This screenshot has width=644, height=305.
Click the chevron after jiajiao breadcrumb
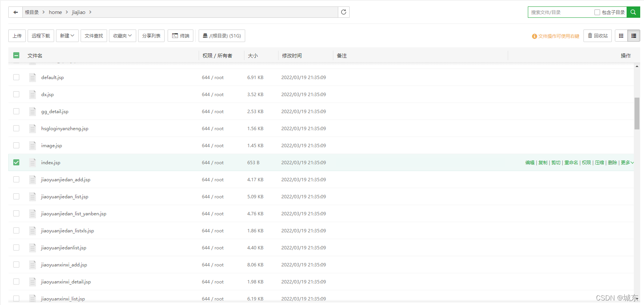click(x=90, y=12)
